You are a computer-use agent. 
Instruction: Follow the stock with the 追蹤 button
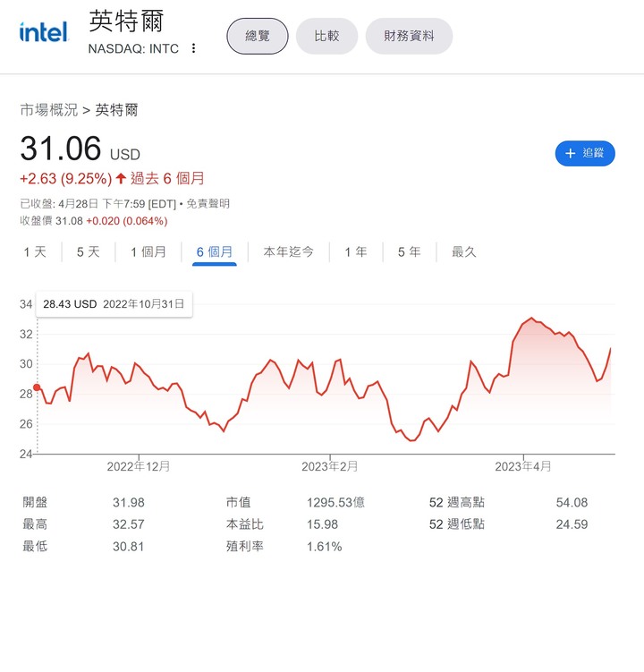coord(585,153)
